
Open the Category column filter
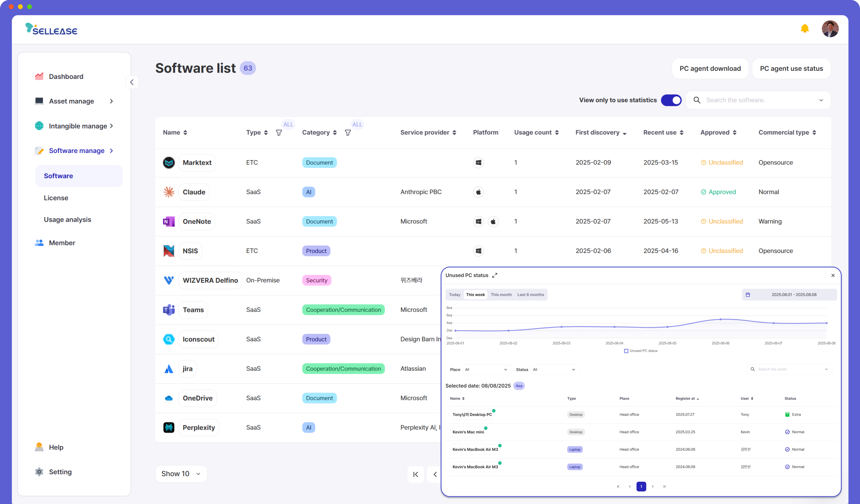click(348, 133)
